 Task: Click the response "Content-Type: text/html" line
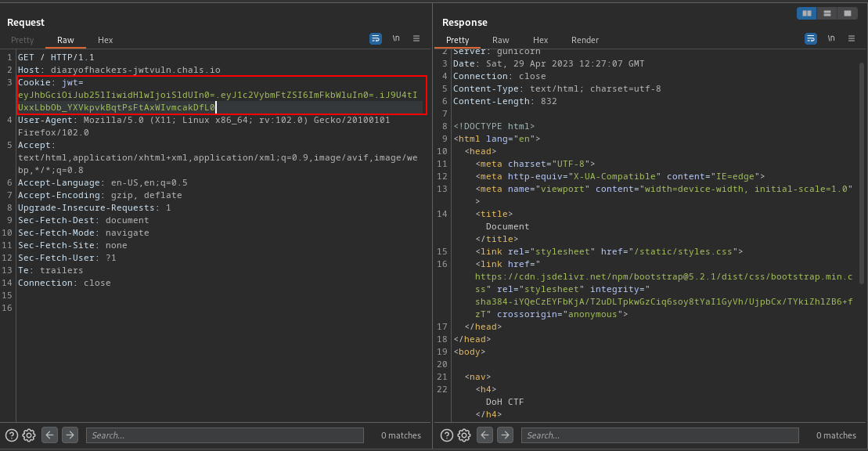point(557,88)
